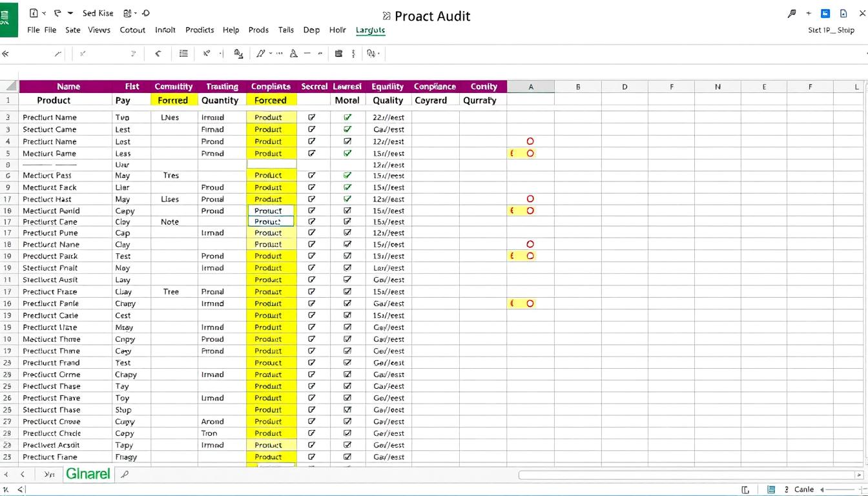This screenshot has height=496, width=868.
Task: Click the stamp icon before the pen tool
Action: coord(238,54)
